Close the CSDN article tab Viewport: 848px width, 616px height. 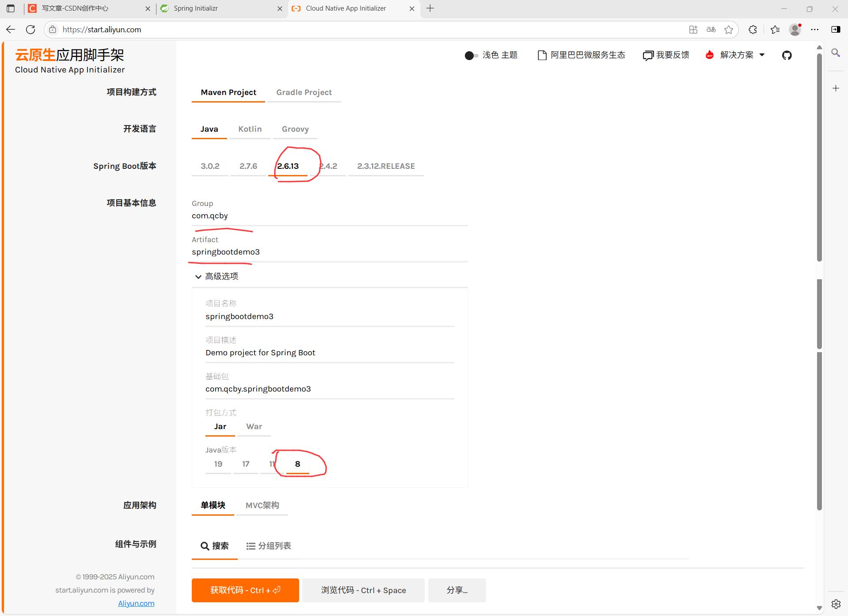[148, 8]
